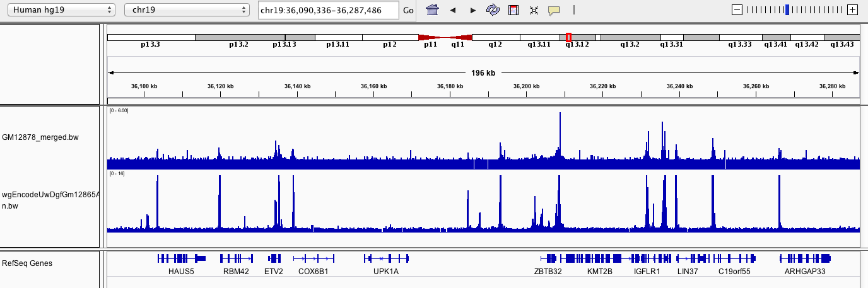Select the RefSeq Genes track label

click(27, 263)
